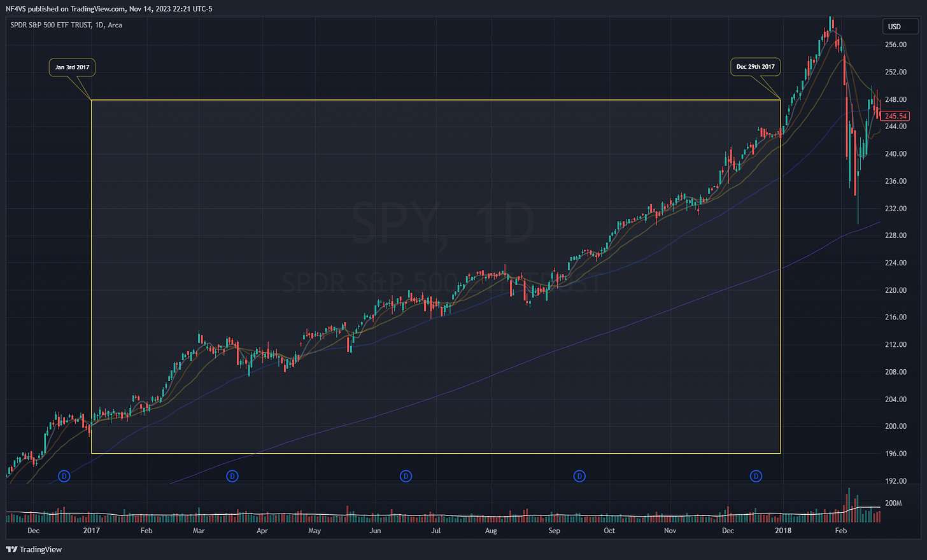Click the 236.00 price axis label
The width and height of the screenshot is (927, 560).
pyautogui.click(x=895, y=181)
